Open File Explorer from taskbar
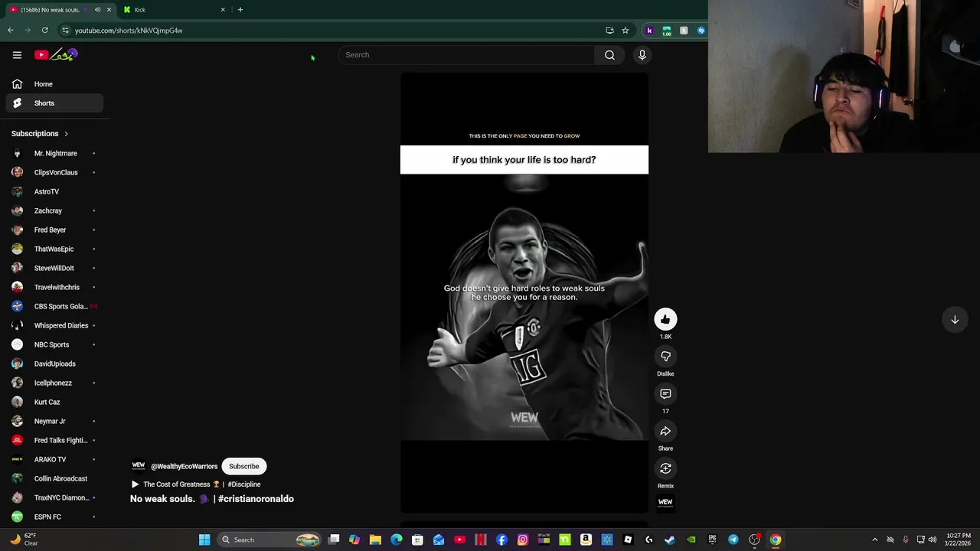Image resolution: width=980 pixels, height=551 pixels. [x=375, y=540]
